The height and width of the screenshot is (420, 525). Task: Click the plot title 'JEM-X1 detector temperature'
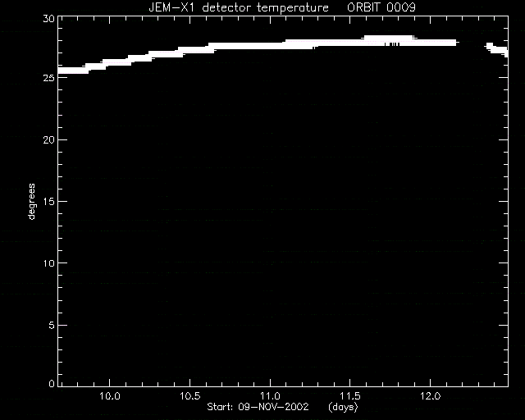239,7
